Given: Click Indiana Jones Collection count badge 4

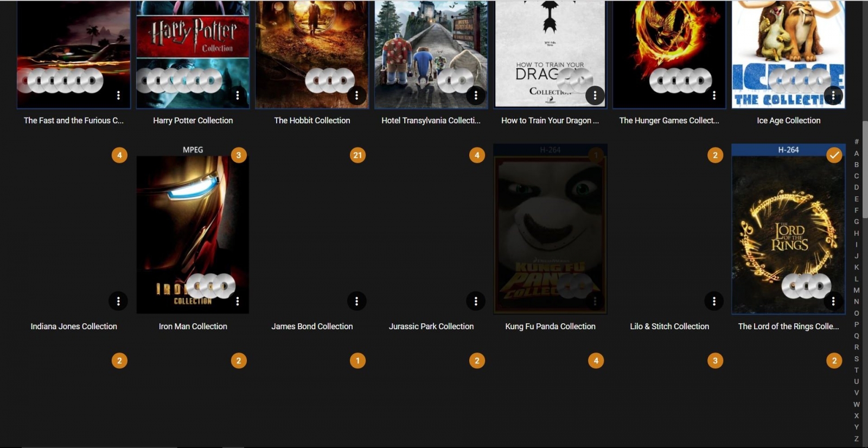Looking at the screenshot, I should tap(119, 155).
